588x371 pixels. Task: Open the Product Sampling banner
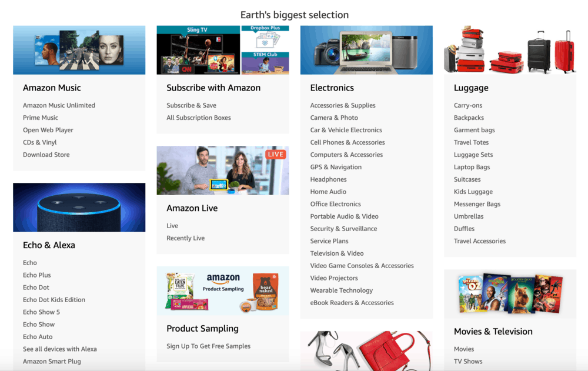[x=222, y=290]
